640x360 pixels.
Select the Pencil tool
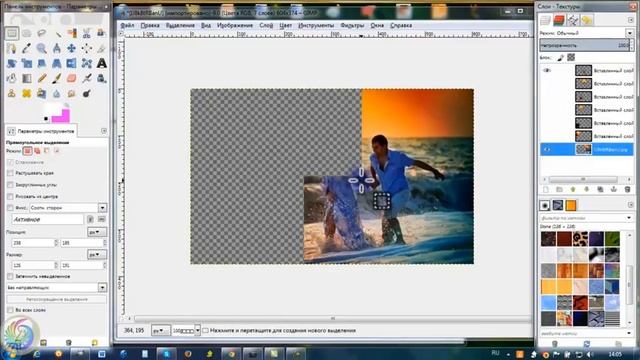pos(42,78)
